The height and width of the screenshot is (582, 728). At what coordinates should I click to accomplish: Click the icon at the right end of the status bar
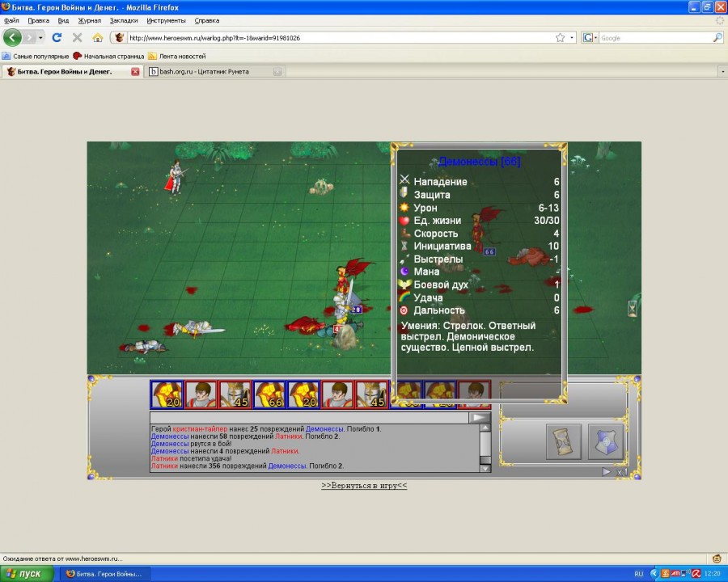click(x=717, y=559)
